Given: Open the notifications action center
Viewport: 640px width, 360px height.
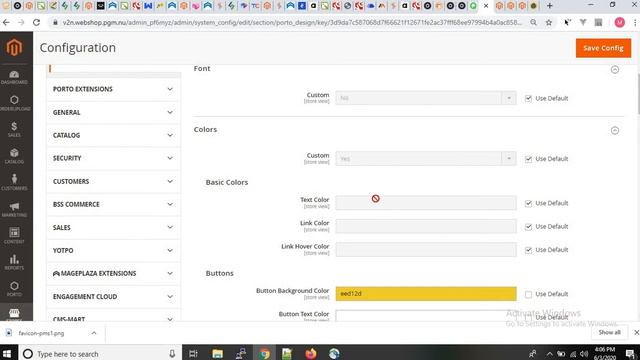Looking at the screenshot, I should (x=630, y=354).
